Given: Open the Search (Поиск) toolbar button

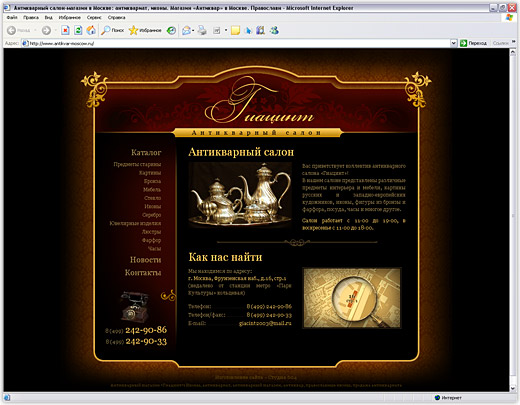Looking at the screenshot, I should pyautogui.click(x=112, y=30).
